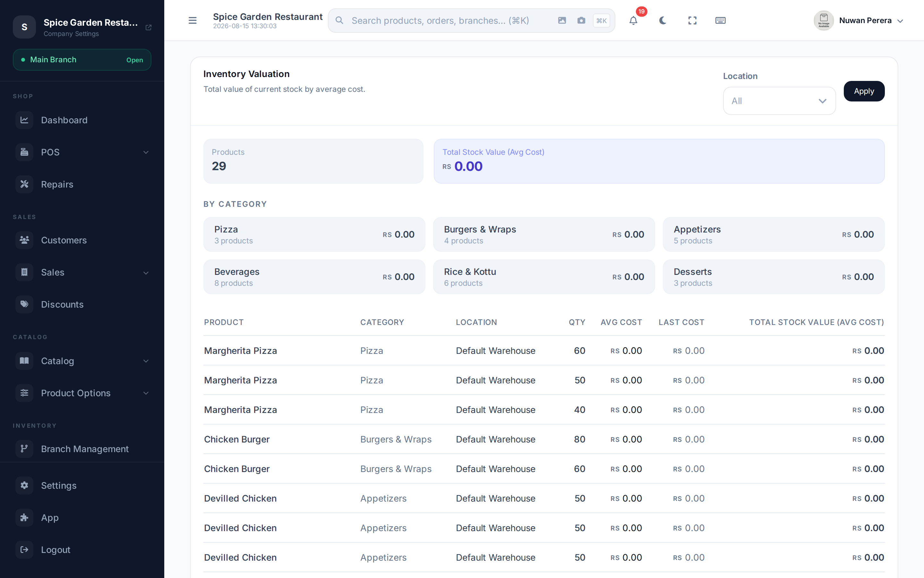Click the Apply button
The width and height of the screenshot is (924, 578).
tap(864, 91)
